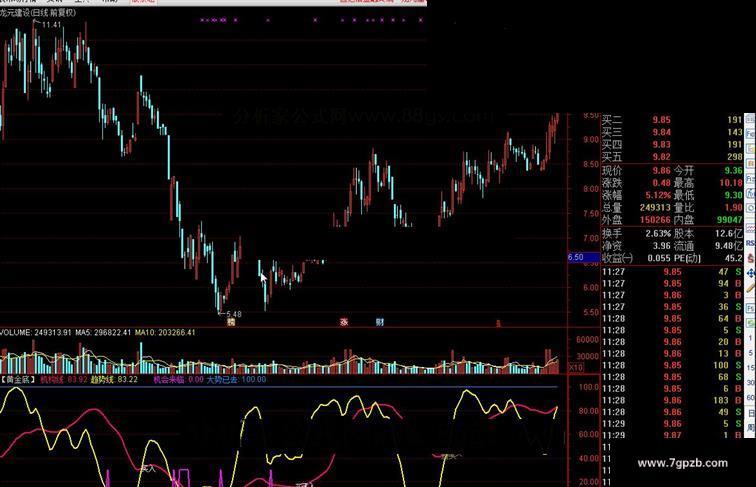This screenshot has height=487, width=756.
Task: Click the 机构线 83.92 indicator value
Action: [64, 379]
